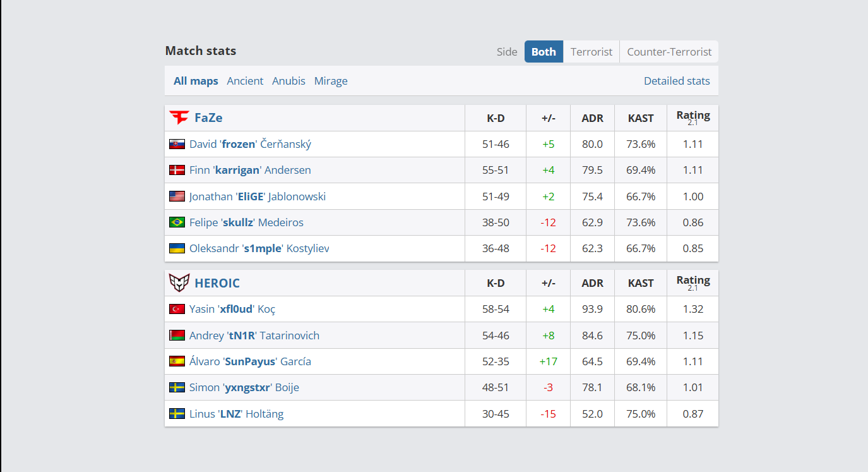Click K-D column header in HEROIC table

[x=496, y=283]
